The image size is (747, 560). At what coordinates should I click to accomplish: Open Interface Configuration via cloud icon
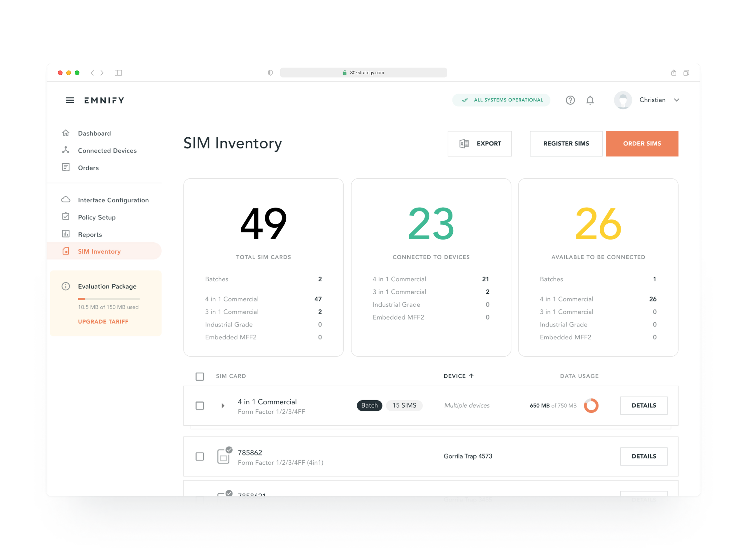[66, 200]
